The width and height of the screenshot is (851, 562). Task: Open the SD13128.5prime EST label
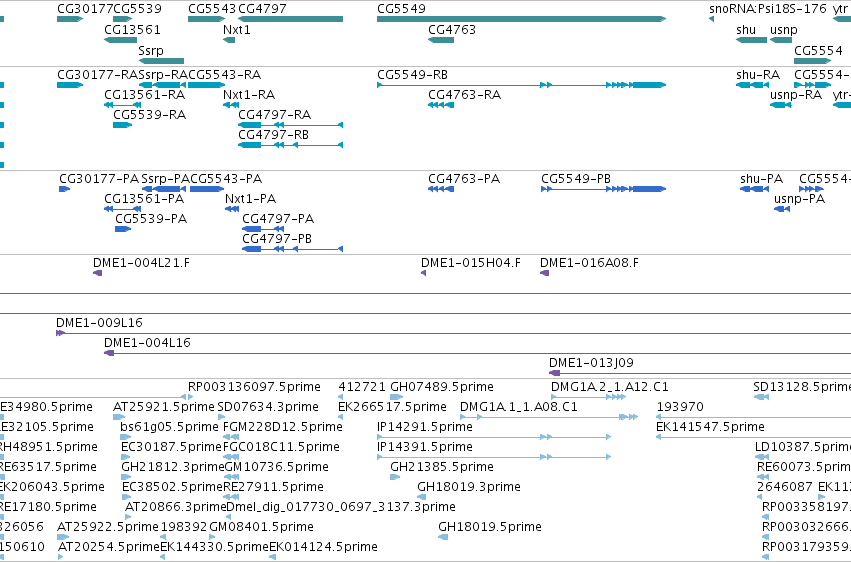click(802, 387)
